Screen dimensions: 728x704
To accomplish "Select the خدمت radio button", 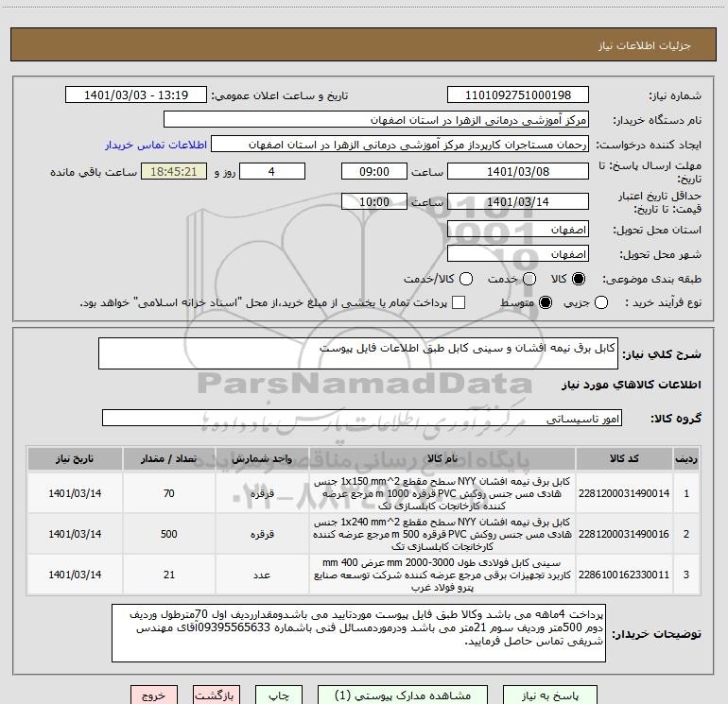I will tap(529, 279).
